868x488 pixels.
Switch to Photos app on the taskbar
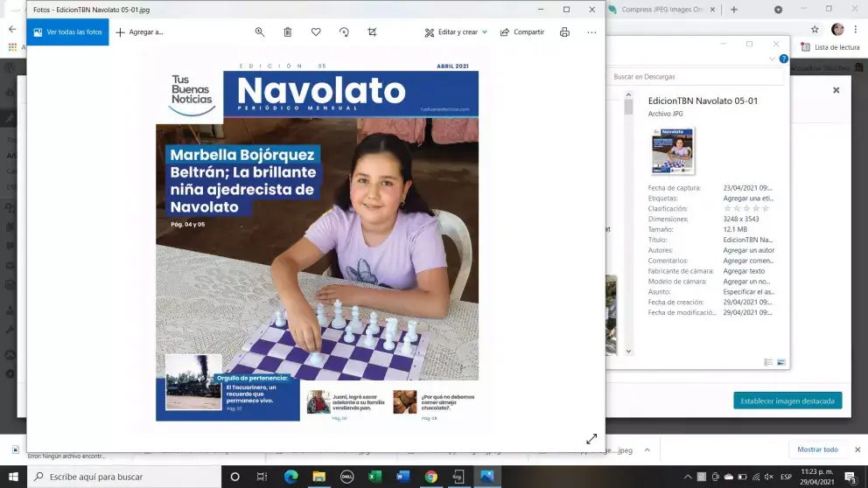pyautogui.click(x=487, y=477)
